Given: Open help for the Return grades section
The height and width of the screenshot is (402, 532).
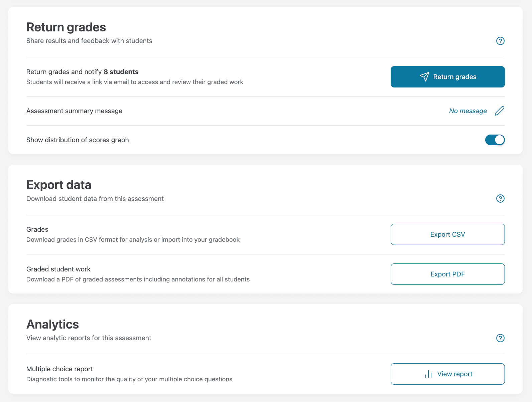Looking at the screenshot, I should tap(500, 41).
